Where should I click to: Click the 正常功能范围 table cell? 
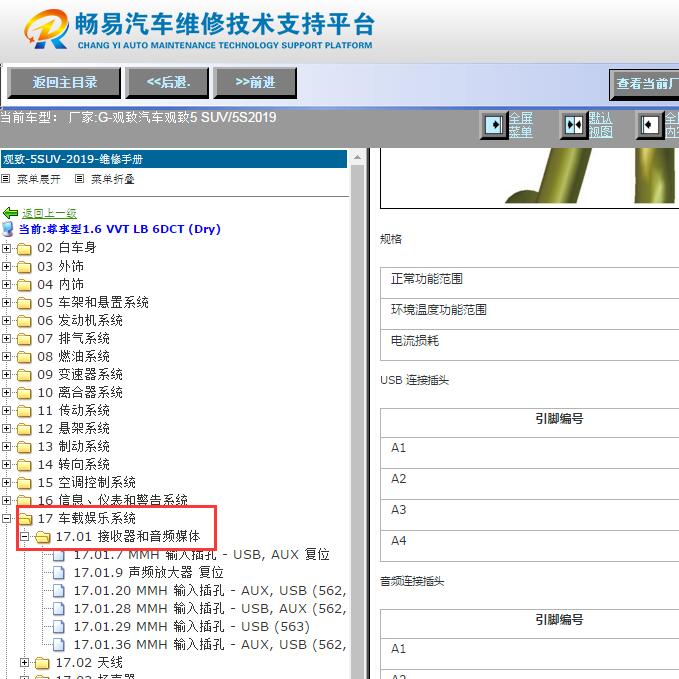pos(530,283)
